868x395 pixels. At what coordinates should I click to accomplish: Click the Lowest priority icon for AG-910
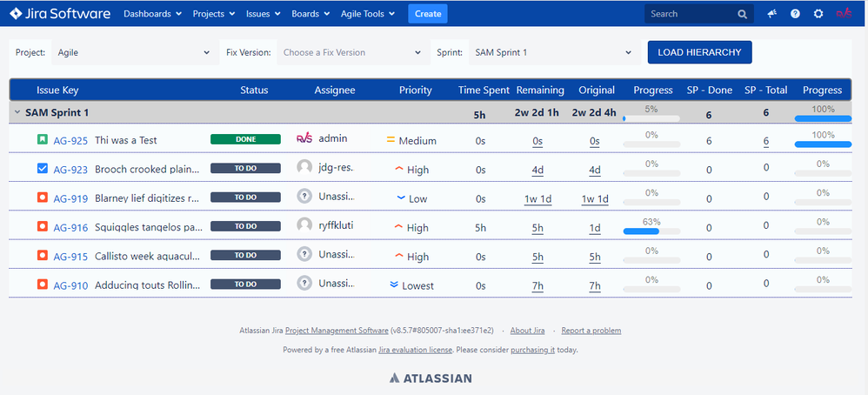pyautogui.click(x=394, y=285)
